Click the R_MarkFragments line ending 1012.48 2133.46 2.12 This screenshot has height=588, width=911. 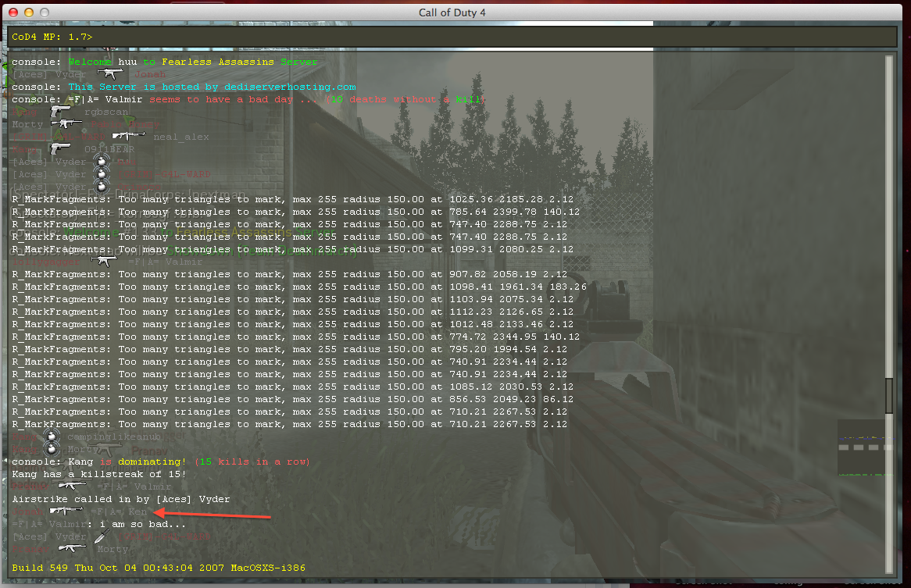pyautogui.click(x=293, y=324)
